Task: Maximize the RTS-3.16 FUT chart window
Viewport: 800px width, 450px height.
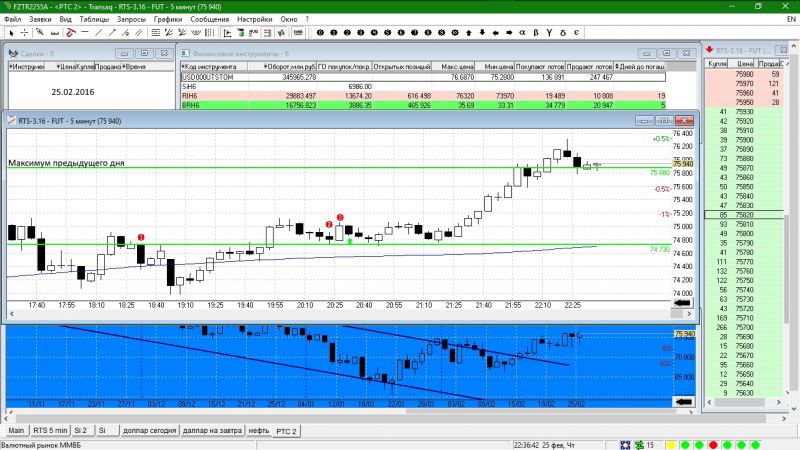Action: (x=664, y=120)
